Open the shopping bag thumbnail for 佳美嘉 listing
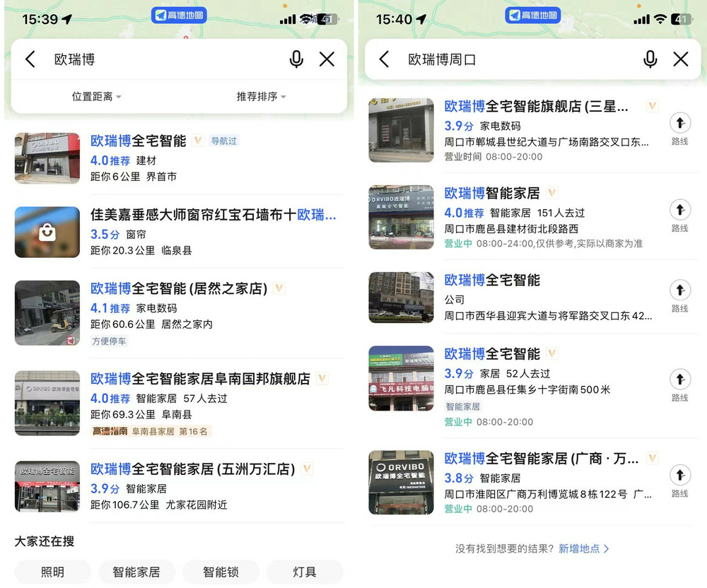The height and width of the screenshot is (588, 707). click(47, 232)
